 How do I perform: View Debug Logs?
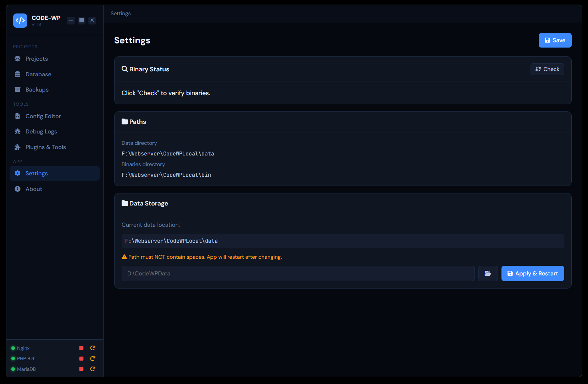coord(41,132)
